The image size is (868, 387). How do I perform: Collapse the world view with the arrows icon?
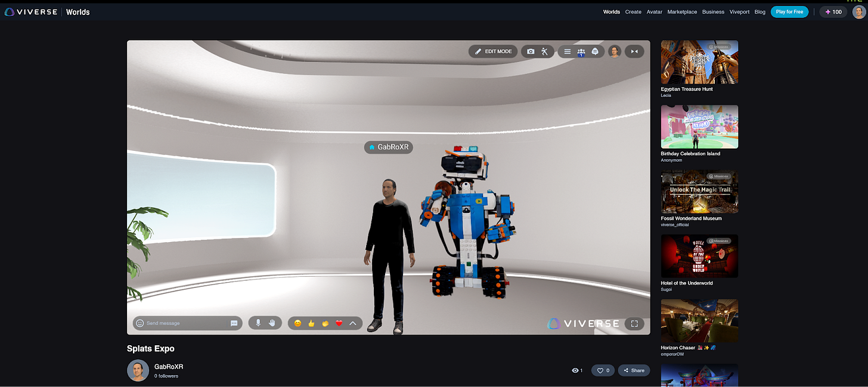pyautogui.click(x=634, y=51)
